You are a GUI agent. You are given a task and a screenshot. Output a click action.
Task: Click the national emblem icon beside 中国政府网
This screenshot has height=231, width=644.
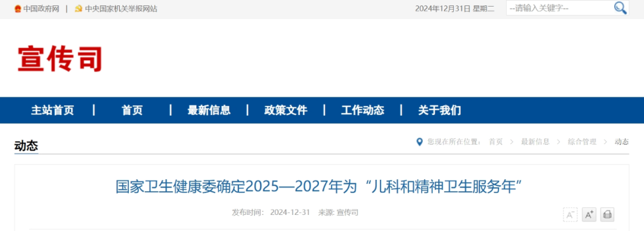[18, 8]
